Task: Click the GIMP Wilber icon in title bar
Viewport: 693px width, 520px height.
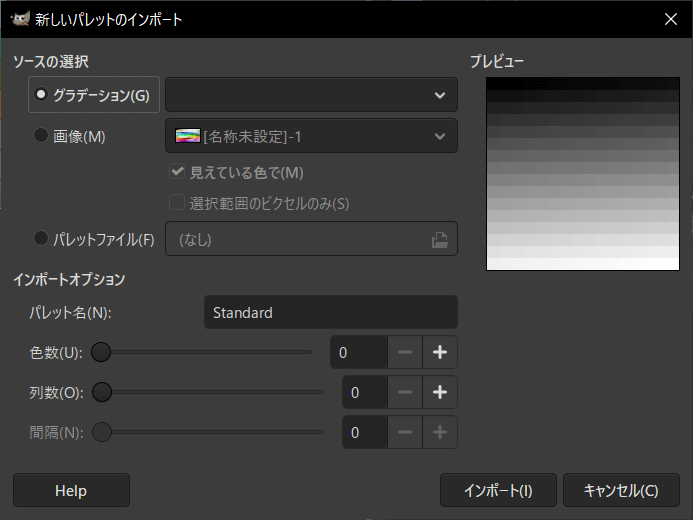Action: click(x=20, y=19)
